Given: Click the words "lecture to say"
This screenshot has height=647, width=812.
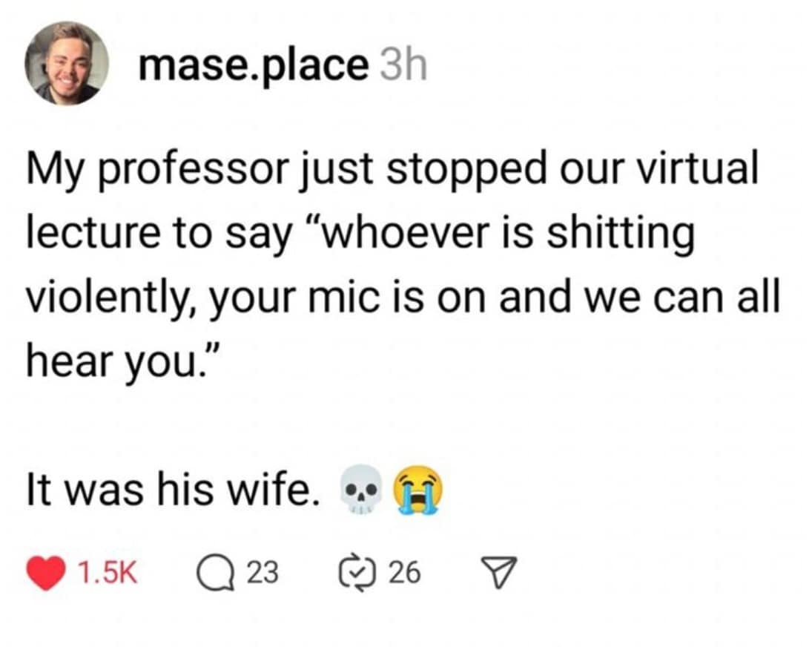Looking at the screenshot, I should click(x=158, y=235).
